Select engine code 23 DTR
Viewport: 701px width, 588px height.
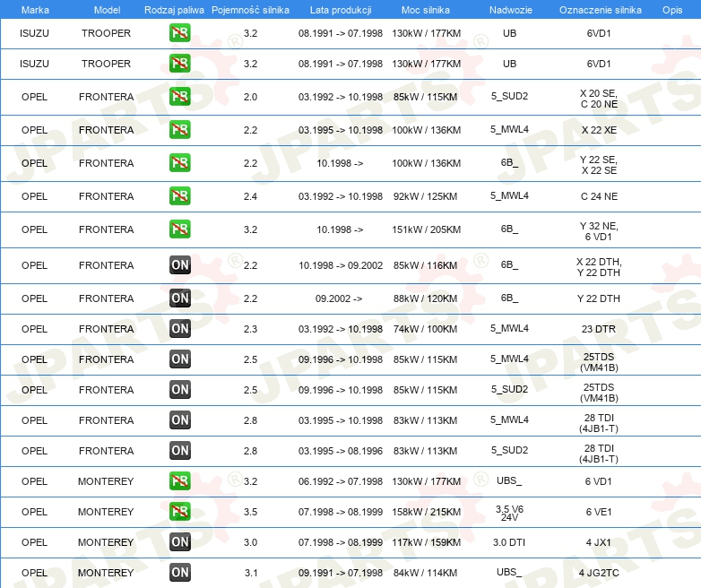click(599, 329)
